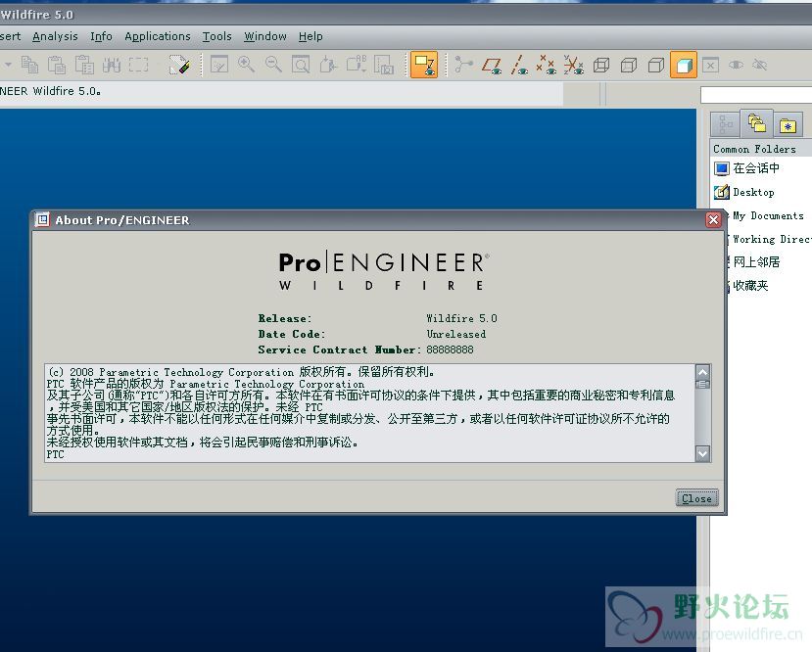Open the Analysis menu
The width and height of the screenshot is (812, 652).
pos(55,36)
